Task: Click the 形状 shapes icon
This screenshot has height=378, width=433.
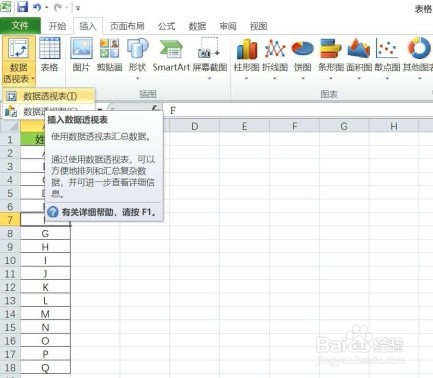Action: pos(137,48)
